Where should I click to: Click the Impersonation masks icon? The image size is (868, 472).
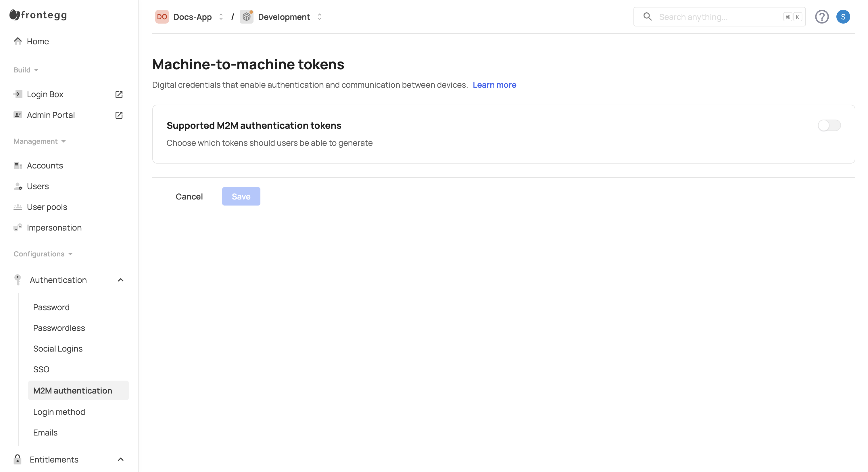18,228
